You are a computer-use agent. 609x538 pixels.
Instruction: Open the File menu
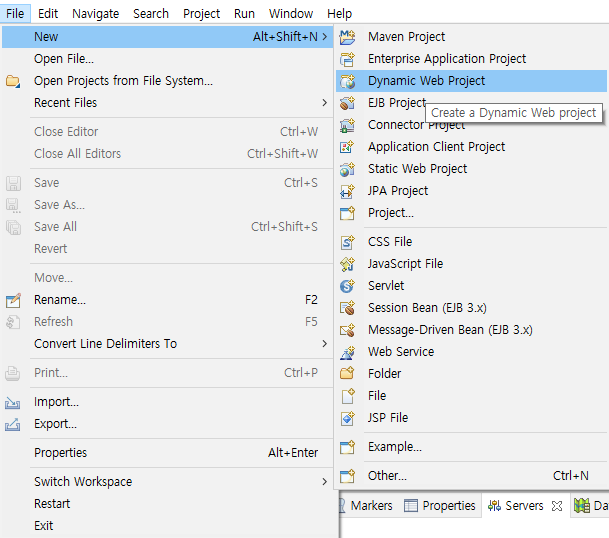coord(15,14)
